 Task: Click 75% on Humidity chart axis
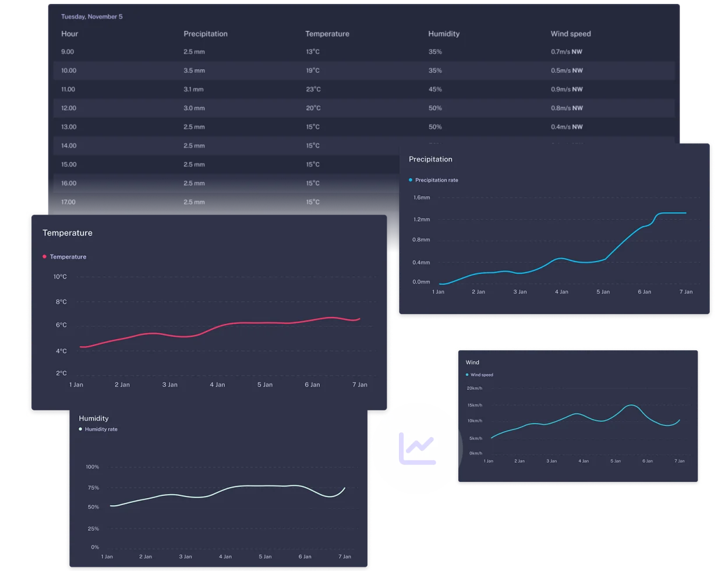[x=93, y=488]
